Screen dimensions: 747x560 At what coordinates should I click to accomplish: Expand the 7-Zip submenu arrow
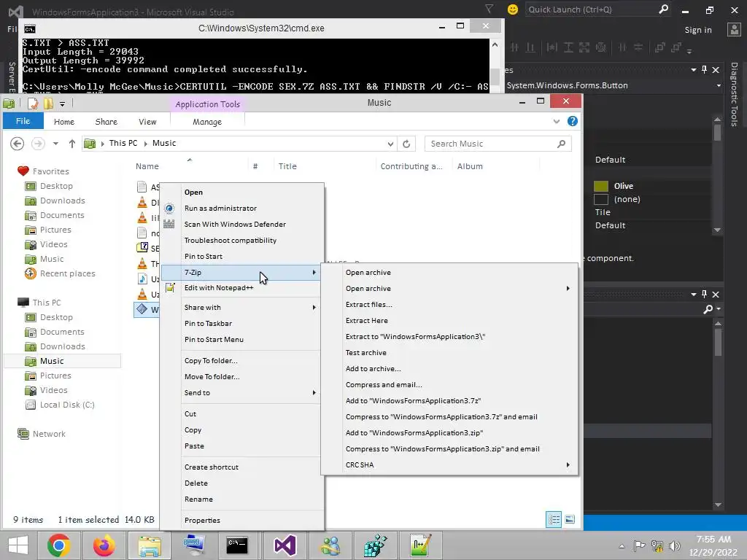tap(314, 273)
